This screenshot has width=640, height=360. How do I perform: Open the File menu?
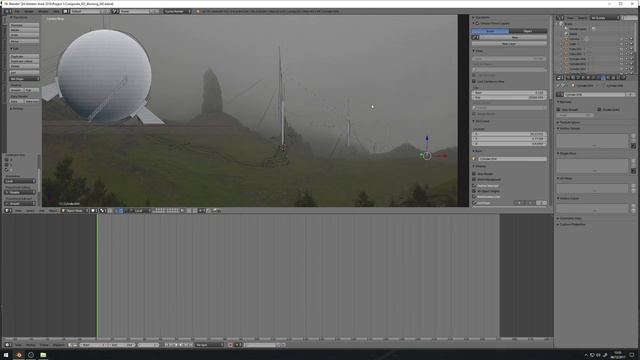(x=18, y=11)
